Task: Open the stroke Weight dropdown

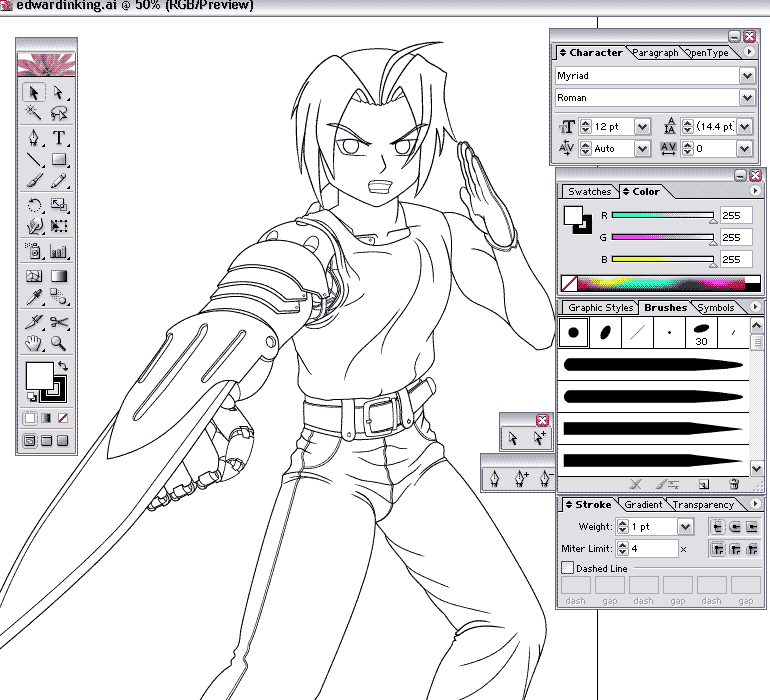Action: pos(686,527)
